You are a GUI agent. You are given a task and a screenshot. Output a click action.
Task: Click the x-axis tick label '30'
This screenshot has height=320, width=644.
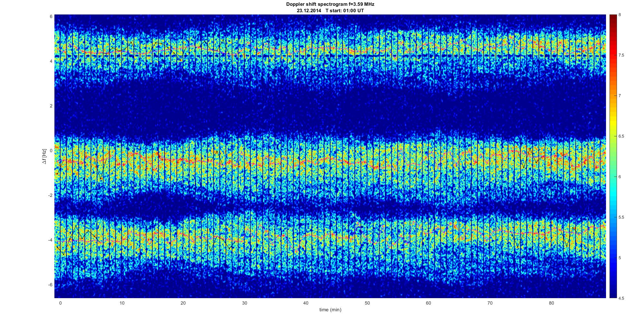pyautogui.click(x=244, y=303)
